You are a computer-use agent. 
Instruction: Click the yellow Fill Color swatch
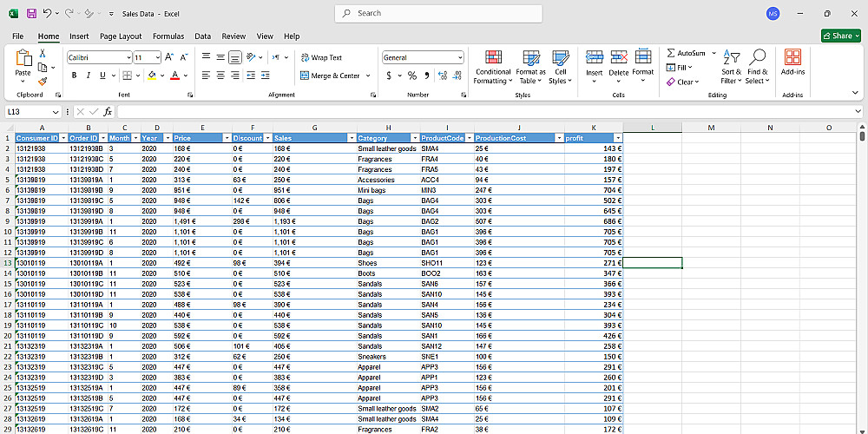point(151,76)
